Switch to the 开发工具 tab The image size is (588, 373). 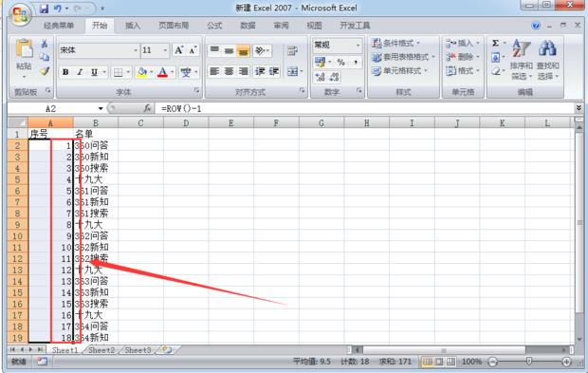(x=355, y=26)
